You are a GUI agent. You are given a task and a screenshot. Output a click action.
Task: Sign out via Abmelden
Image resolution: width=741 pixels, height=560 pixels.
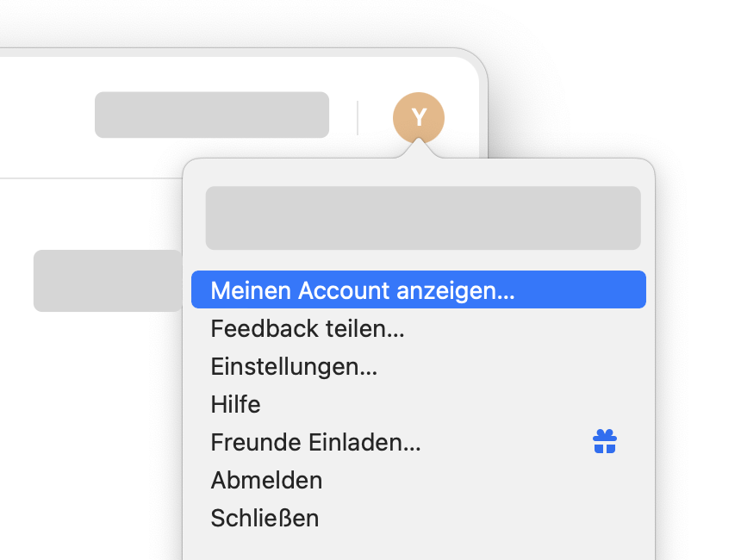pyautogui.click(x=418, y=480)
